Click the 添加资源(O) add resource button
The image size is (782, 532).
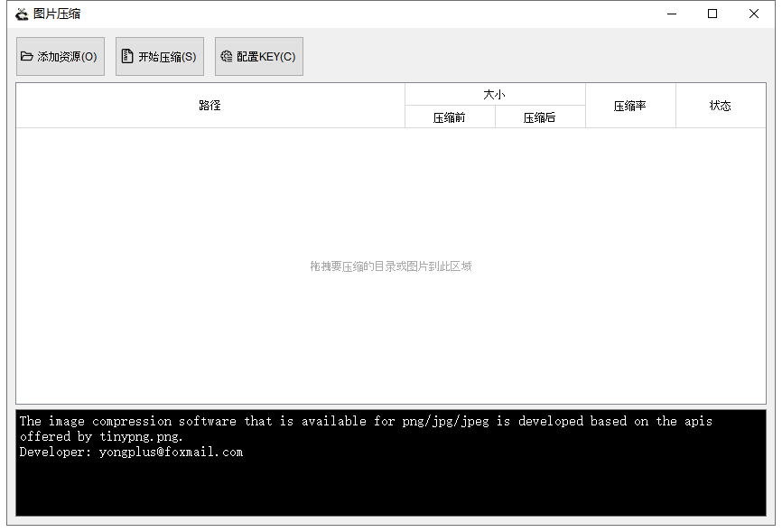coord(61,56)
